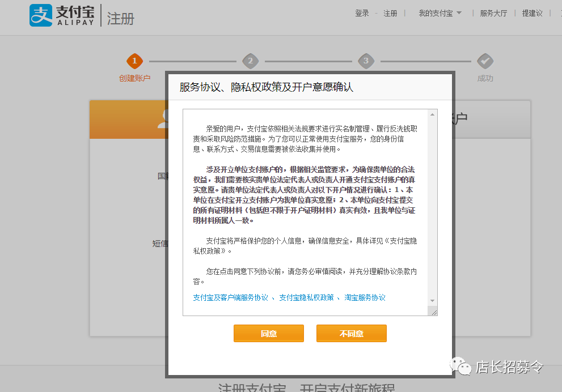Select step 1 创建账户 diamond icon
Image resolution: width=562 pixels, height=392 pixels.
tap(135, 61)
